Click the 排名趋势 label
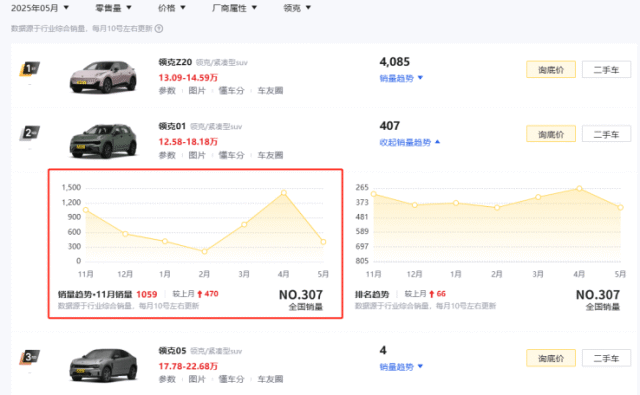 point(372,294)
